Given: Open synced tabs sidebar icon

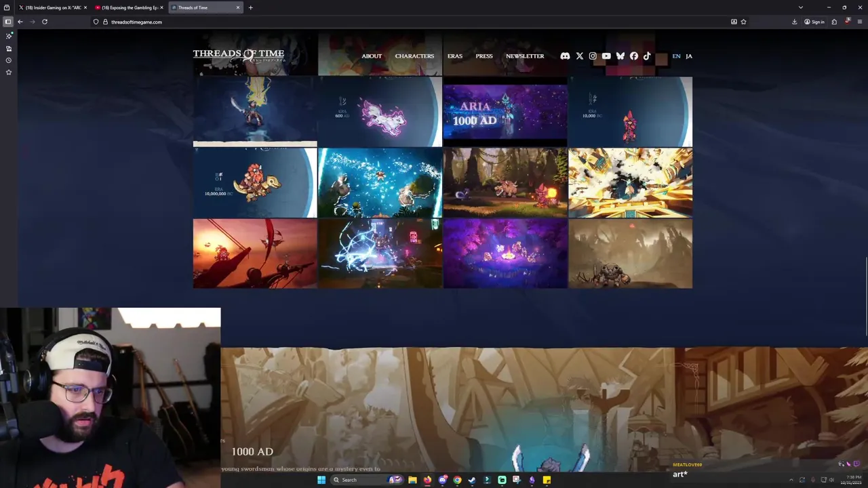Looking at the screenshot, I should (x=8, y=49).
